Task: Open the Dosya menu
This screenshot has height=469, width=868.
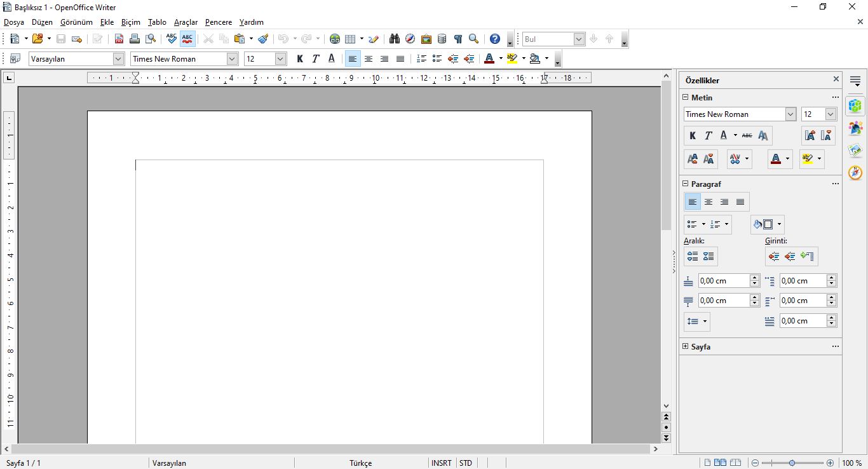Action: point(14,22)
